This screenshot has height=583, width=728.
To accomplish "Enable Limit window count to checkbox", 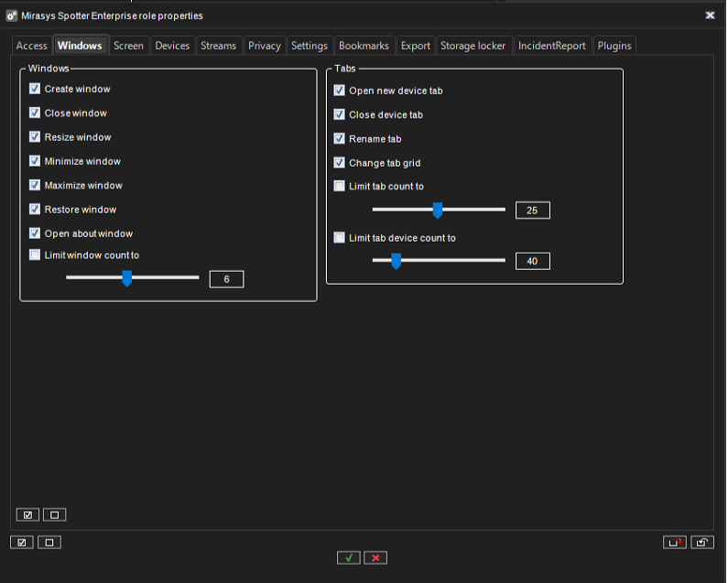I will 35,255.
